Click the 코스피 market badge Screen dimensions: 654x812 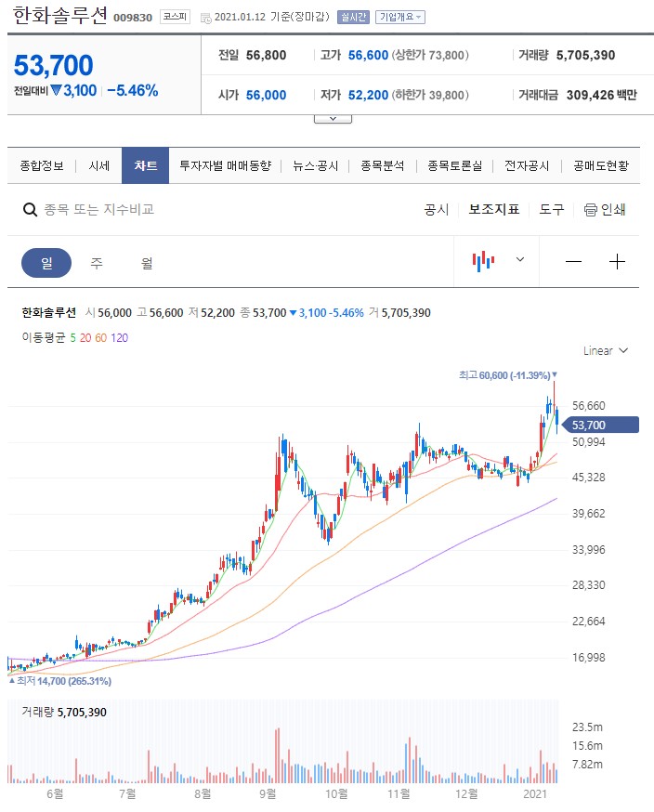[175, 17]
